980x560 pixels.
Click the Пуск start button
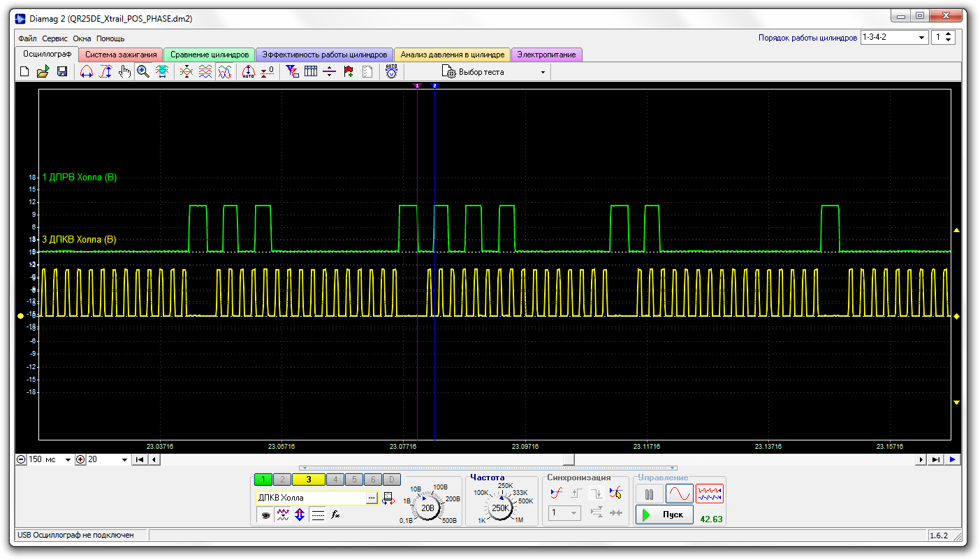click(664, 515)
